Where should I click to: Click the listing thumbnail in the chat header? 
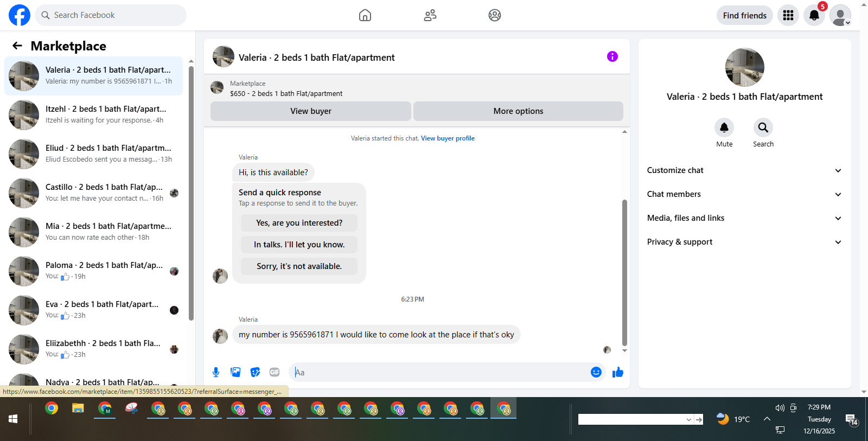click(x=224, y=56)
